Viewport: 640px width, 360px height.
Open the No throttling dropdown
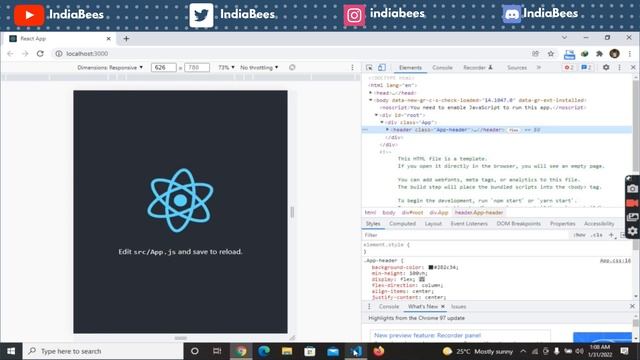tap(259, 67)
